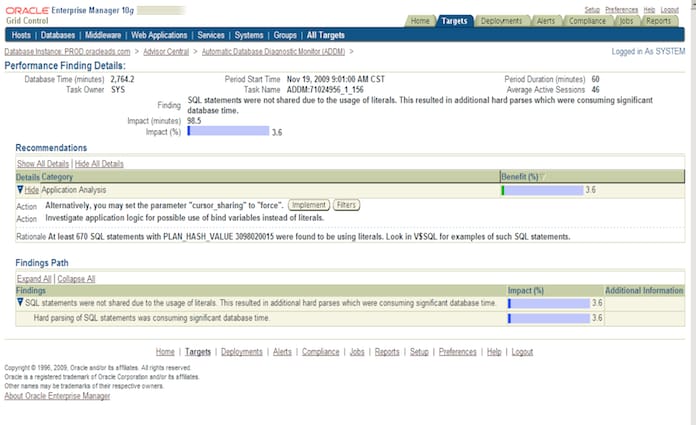The width and height of the screenshot is (696, 425).
Task: Click impact bar for Hard parsing finding
Action: tap(549, 318)
